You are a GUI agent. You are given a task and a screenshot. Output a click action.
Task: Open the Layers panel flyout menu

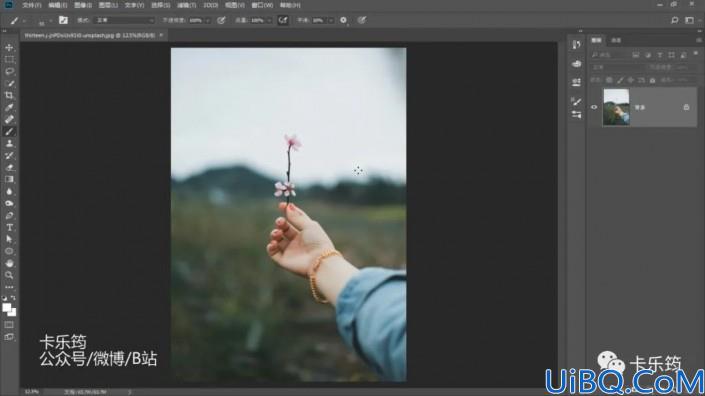pyautogui.click(x=699, y=40)
